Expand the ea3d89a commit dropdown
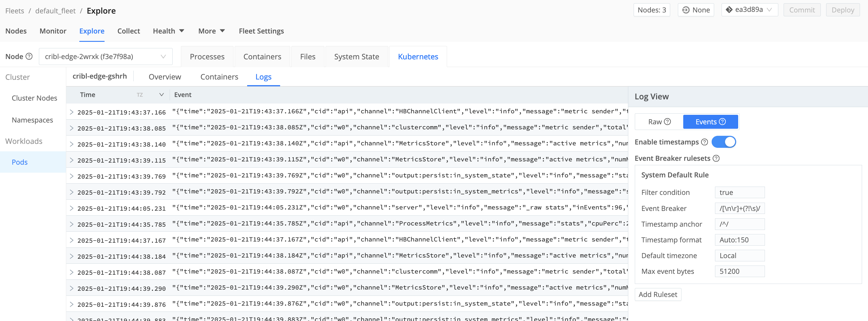 [770, 10]
